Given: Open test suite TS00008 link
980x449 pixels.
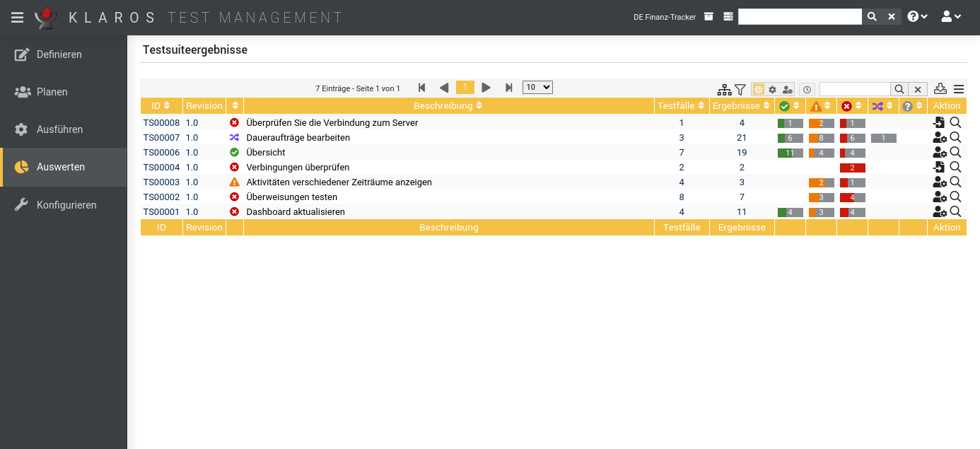Looking at the screenshot, I should click(x=161, y=123).
